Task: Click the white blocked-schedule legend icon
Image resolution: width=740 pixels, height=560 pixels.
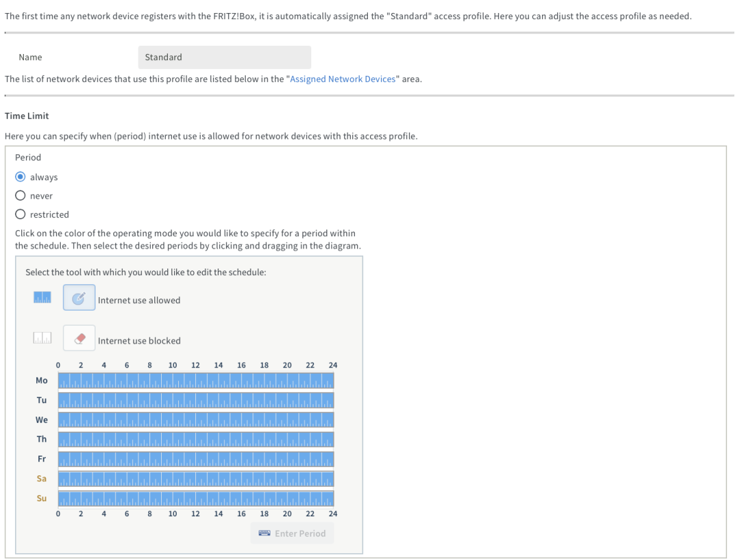Action: point(42,338)
